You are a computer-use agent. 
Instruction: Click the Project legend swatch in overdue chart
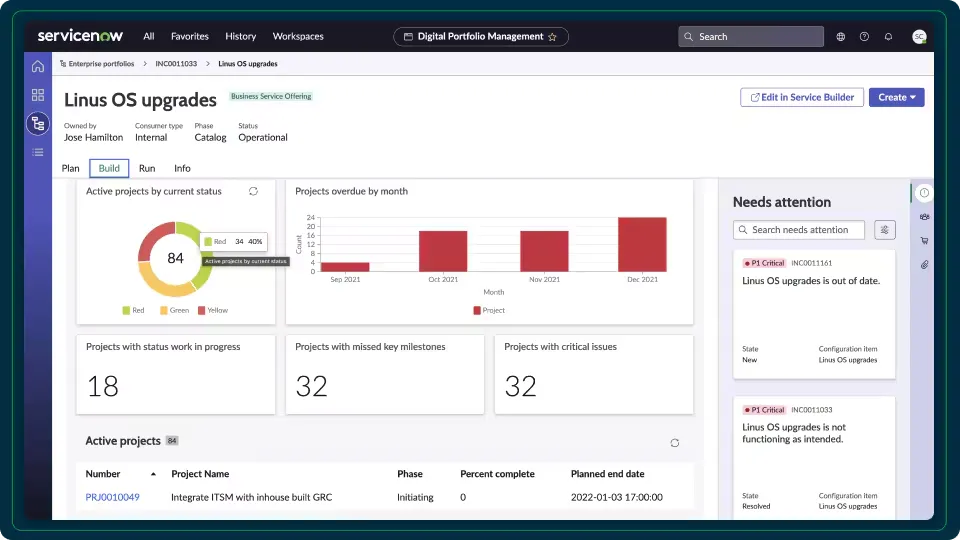477,311
